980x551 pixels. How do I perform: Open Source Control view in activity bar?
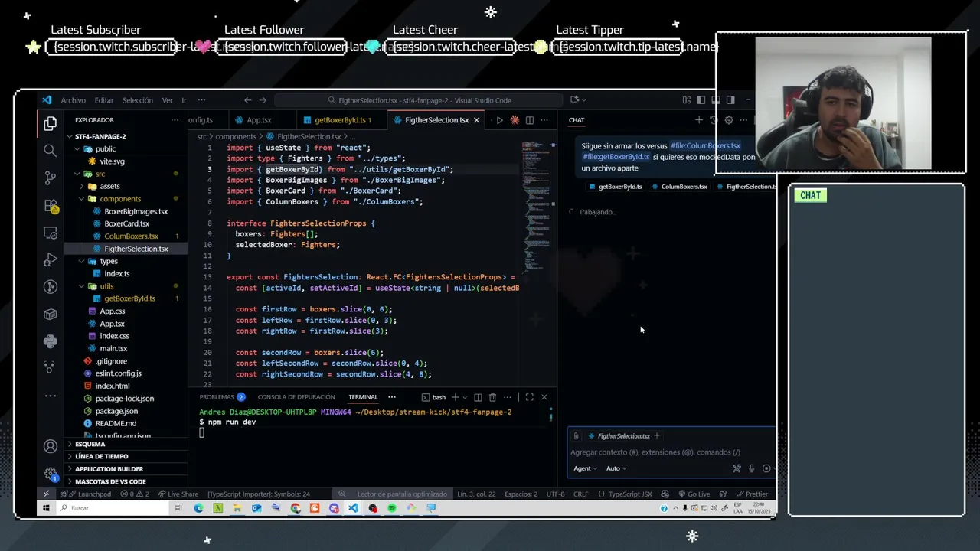tap(51, 178)
